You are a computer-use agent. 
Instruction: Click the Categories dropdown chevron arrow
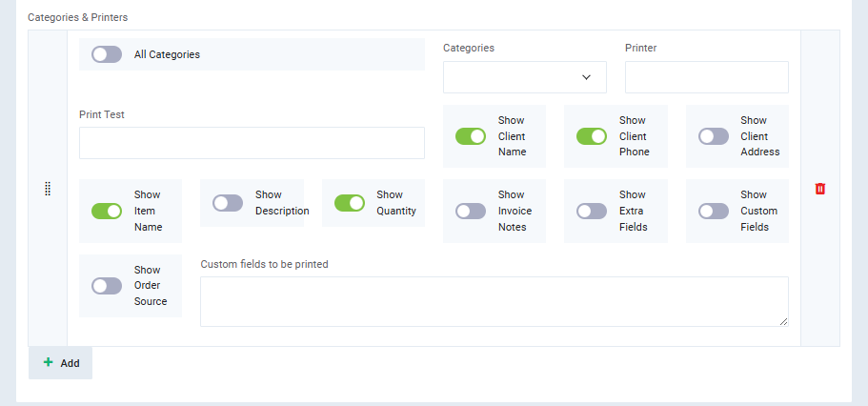point(586,77)
